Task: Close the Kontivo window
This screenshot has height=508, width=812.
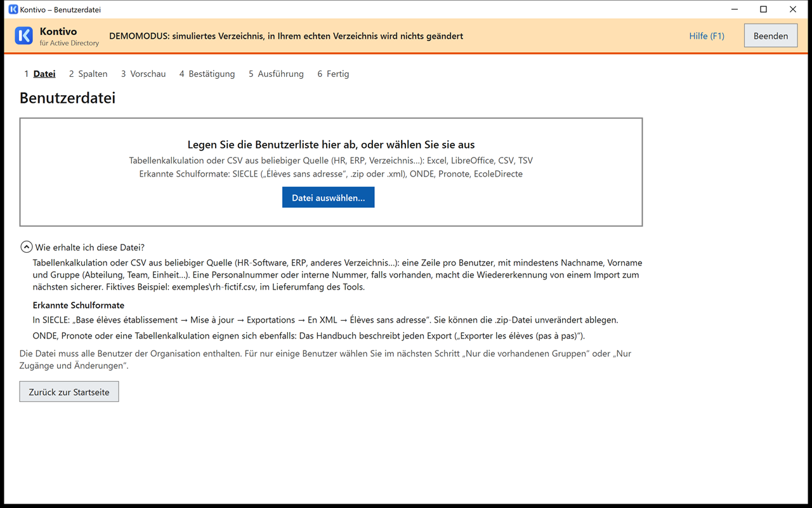Action: click(793, 10)
